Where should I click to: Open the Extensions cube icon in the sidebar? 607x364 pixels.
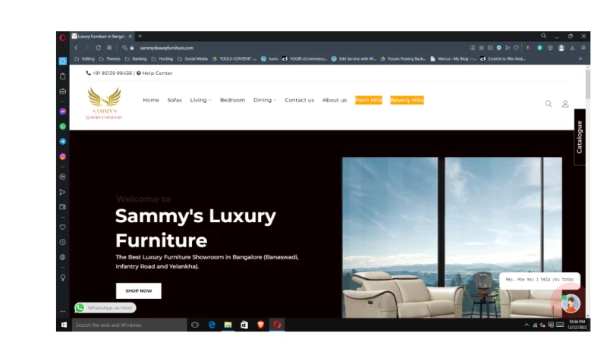point(63,257)
